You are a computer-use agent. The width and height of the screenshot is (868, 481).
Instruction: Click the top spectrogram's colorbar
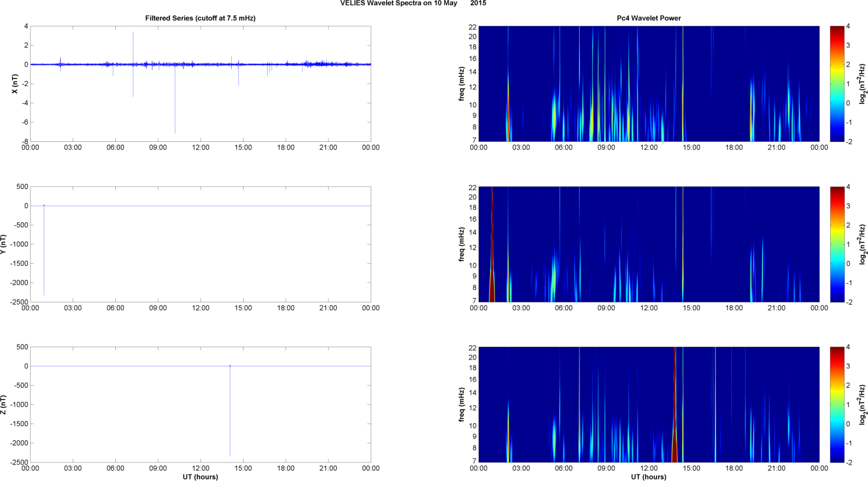tap(837, 84)
